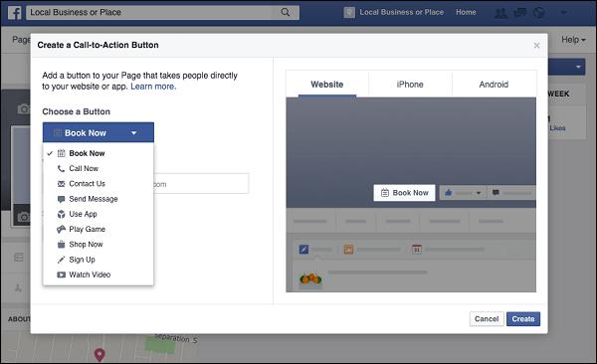
Task: Open account arrow dropdown in top bar
Action: tap(564, 13)
